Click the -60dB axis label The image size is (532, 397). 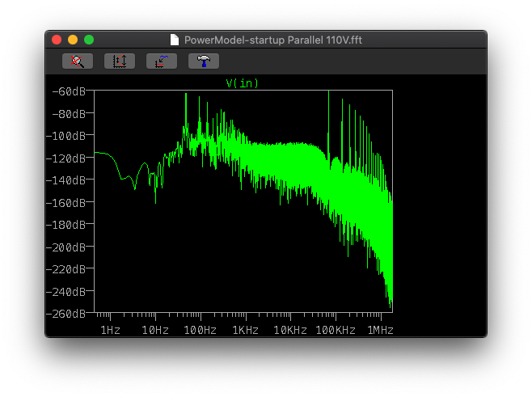pos(69,91)
